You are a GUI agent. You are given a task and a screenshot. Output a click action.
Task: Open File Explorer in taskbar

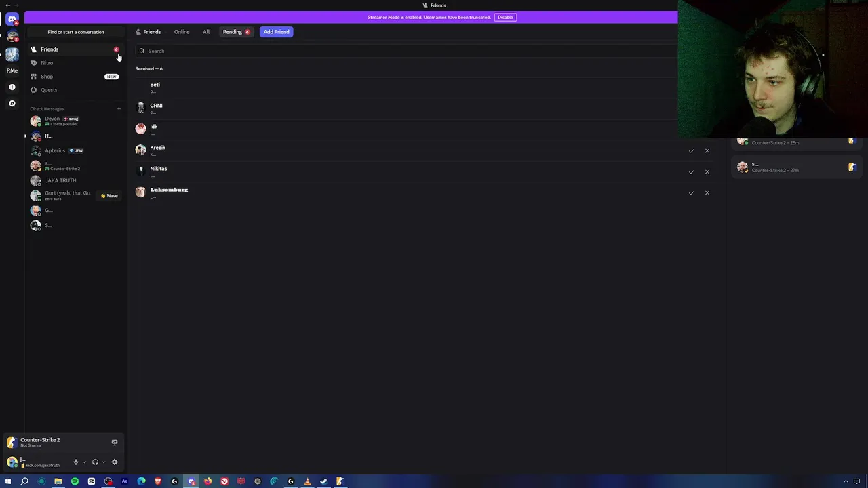tap(58, 481)
